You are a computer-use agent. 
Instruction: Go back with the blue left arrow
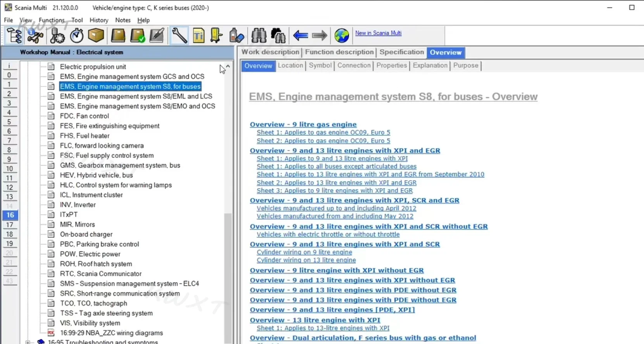point(301,36)
